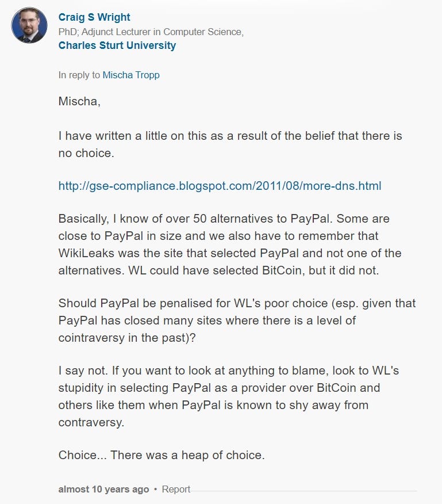Click the final word 'contraversy.'

click(91, 422)
